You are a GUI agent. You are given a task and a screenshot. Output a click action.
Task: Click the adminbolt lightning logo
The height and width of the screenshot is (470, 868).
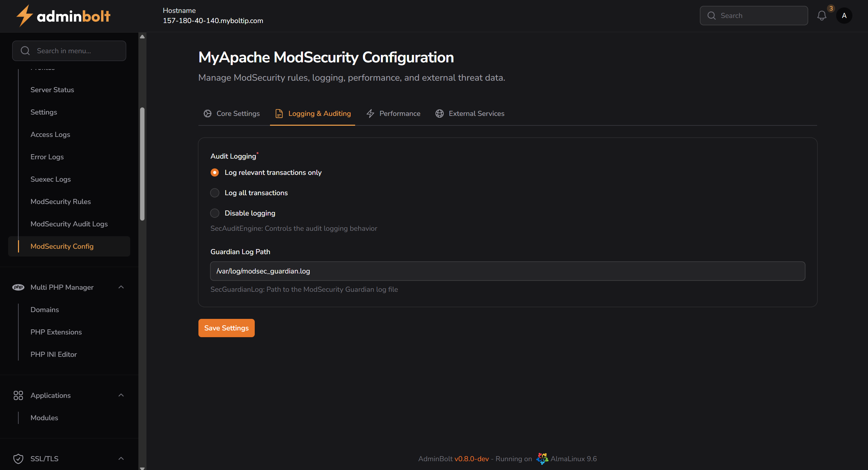(24, 16)
